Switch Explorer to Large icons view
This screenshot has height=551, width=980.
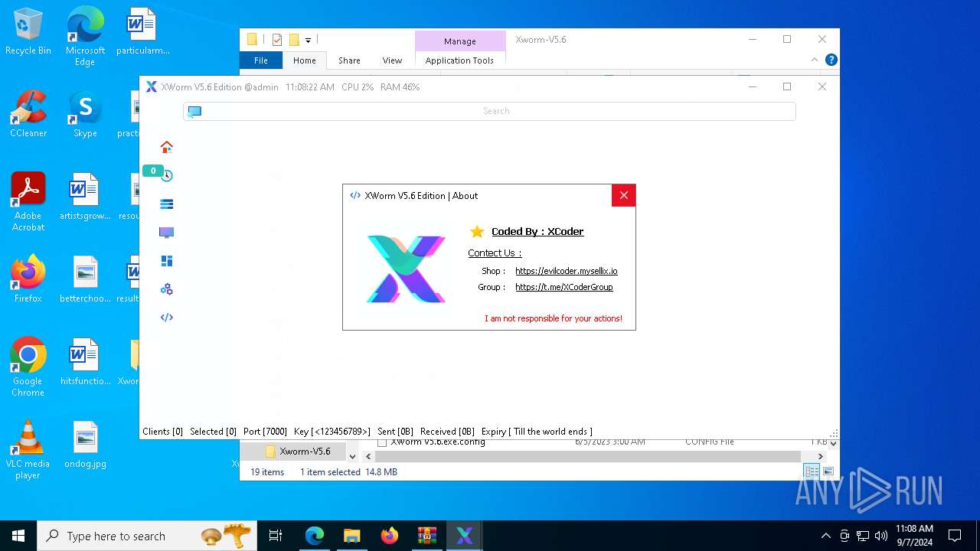tap(828, 471)
